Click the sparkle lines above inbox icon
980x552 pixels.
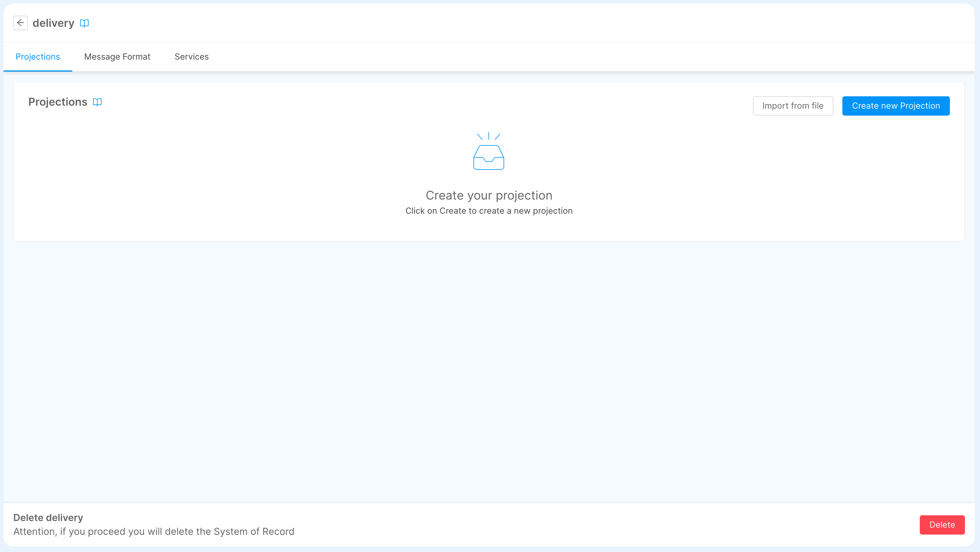point(488,136)
